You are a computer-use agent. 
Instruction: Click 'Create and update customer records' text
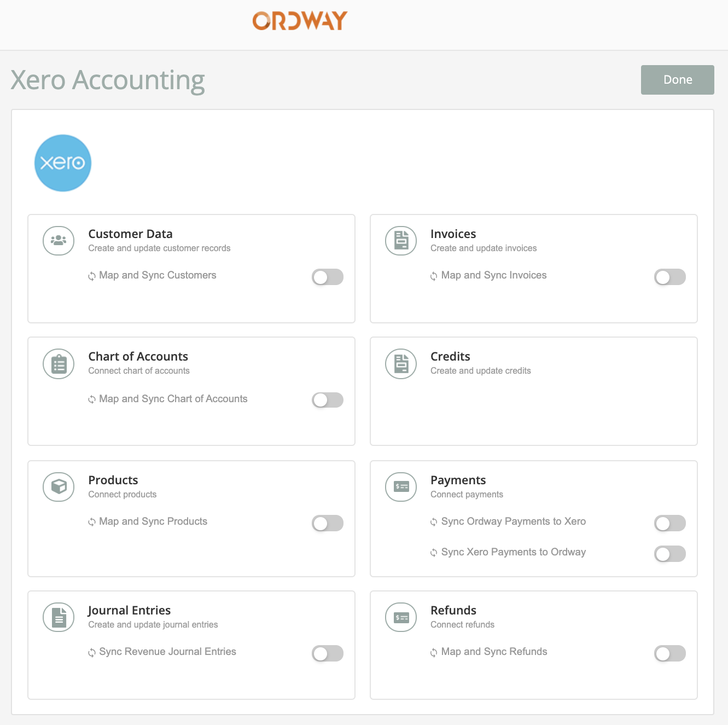point(159,248)
